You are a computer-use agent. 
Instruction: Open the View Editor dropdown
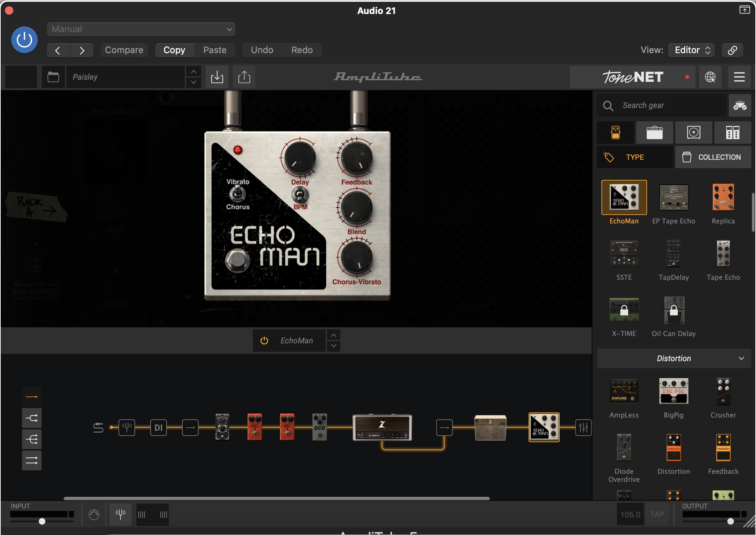691,50
